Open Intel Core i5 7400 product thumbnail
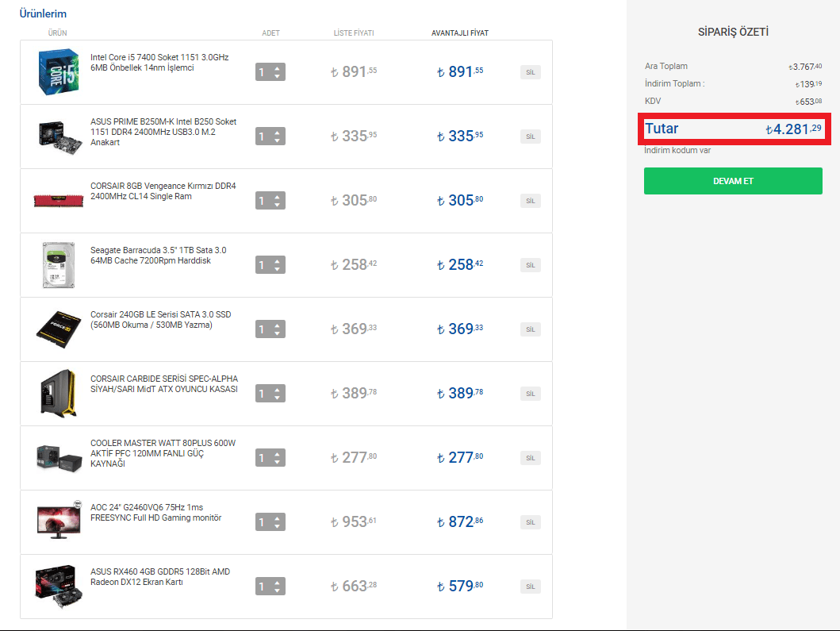 click(x=59, y=72)
